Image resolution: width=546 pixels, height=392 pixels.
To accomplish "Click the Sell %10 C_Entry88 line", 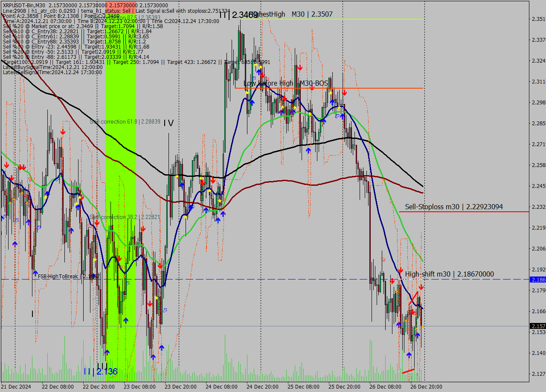I will [74, 41].
